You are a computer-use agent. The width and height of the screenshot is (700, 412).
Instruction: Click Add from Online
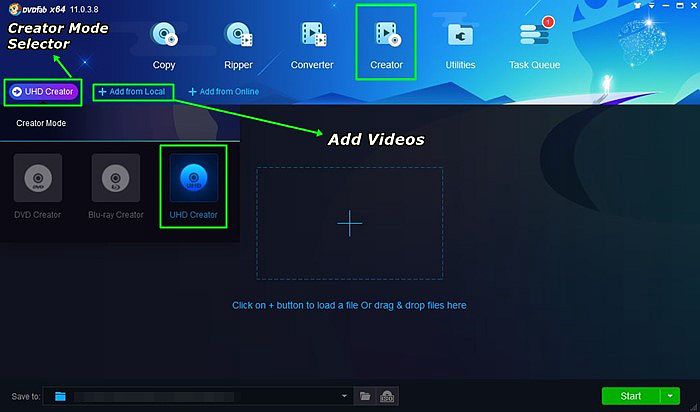223,92
